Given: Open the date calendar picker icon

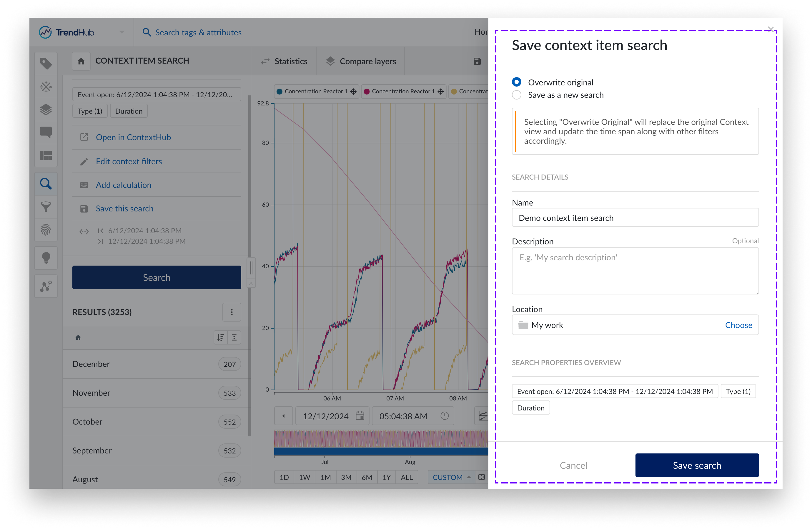Looking at the screenshot, I should point(360,415).
